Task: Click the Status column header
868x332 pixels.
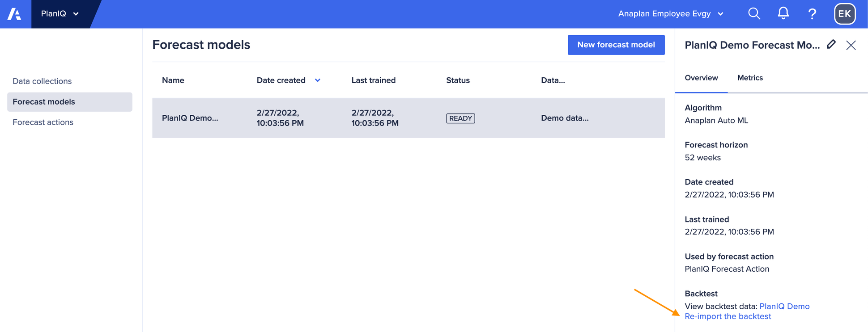Action: [x=458, y=80]
